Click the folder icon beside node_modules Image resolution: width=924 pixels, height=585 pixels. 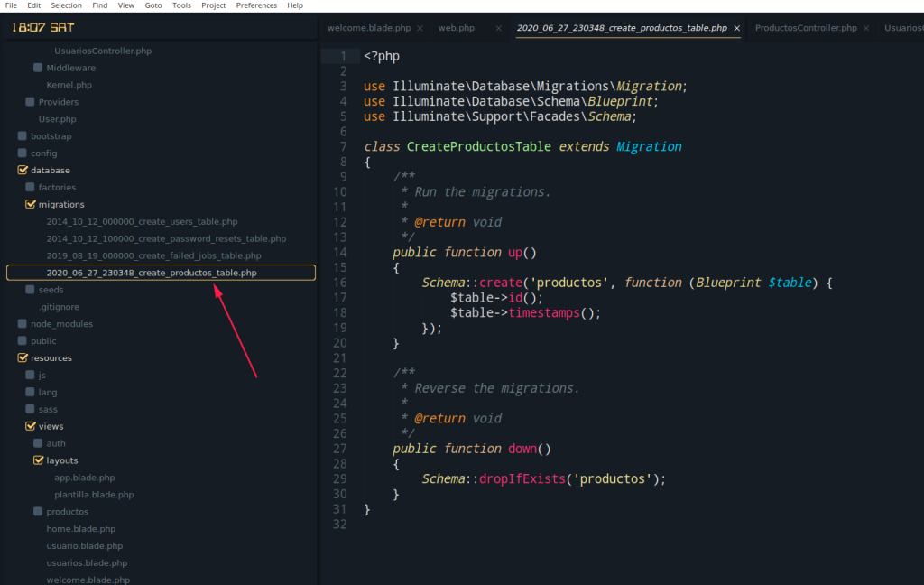pos(23,324)
